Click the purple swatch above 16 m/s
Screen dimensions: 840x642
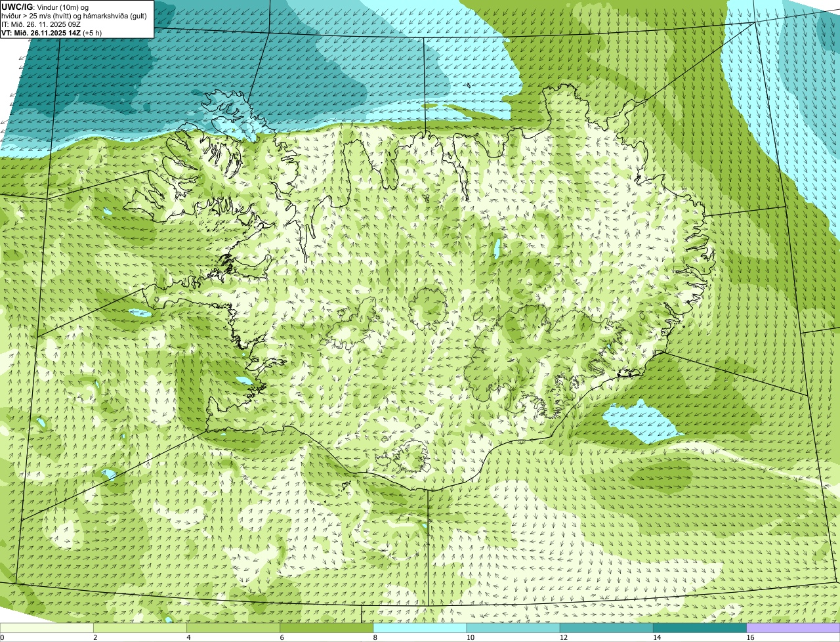(x=793, y=628)
